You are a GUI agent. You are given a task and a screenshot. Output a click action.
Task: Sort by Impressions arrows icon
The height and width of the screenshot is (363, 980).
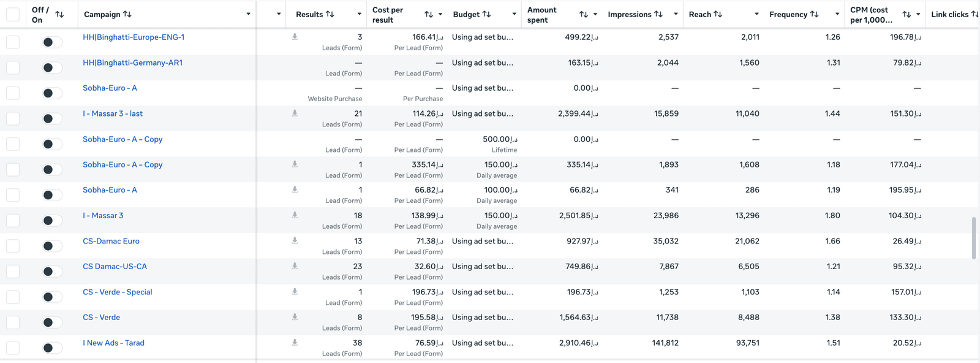(658, 14)
